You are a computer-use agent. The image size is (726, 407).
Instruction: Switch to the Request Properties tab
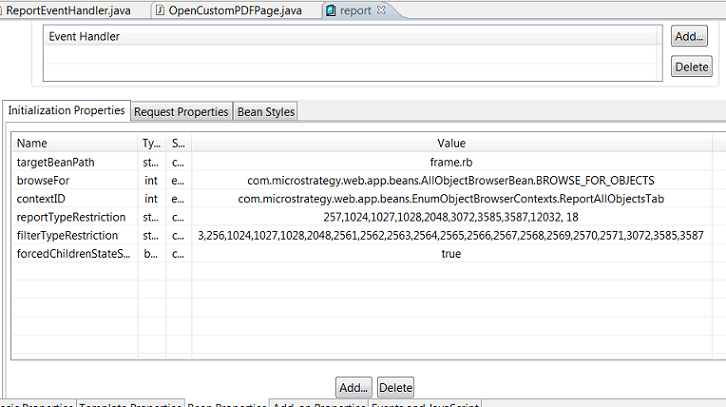(x=181, y=112)
